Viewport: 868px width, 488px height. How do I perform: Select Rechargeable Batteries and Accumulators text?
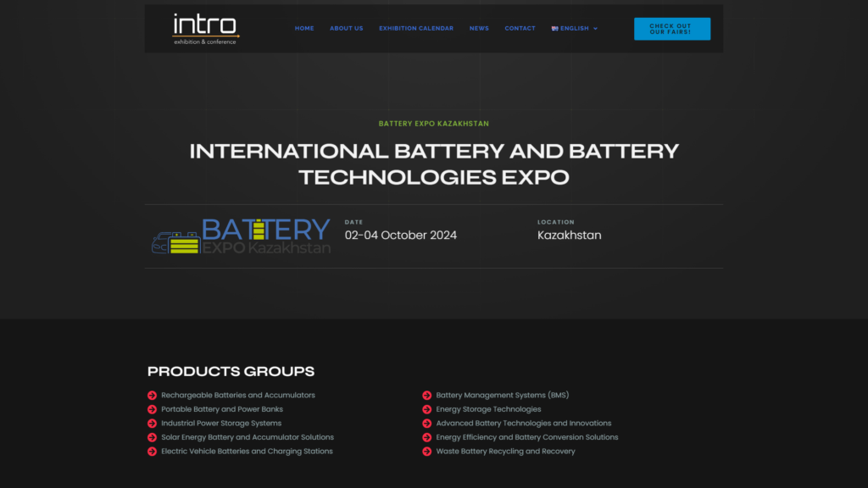coord(238,395)
